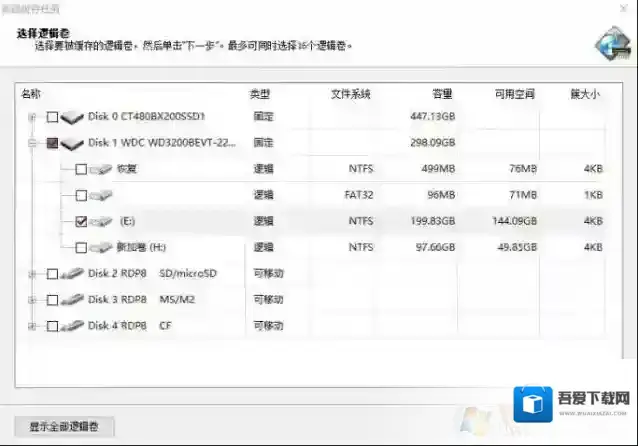638x446 pixels.
Task: Click the 144.09GB free space cell
Action: click(514, 221)
